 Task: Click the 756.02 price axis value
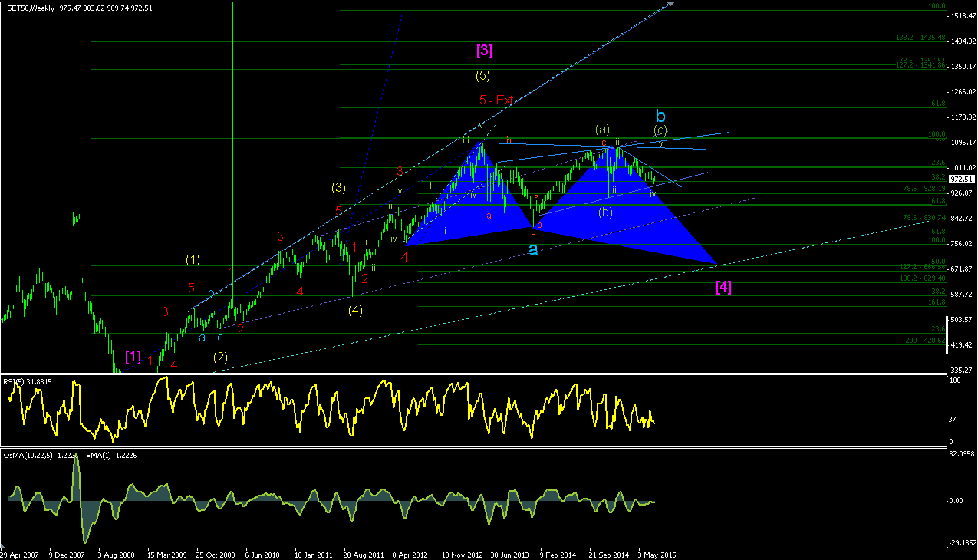click(962, 244)
